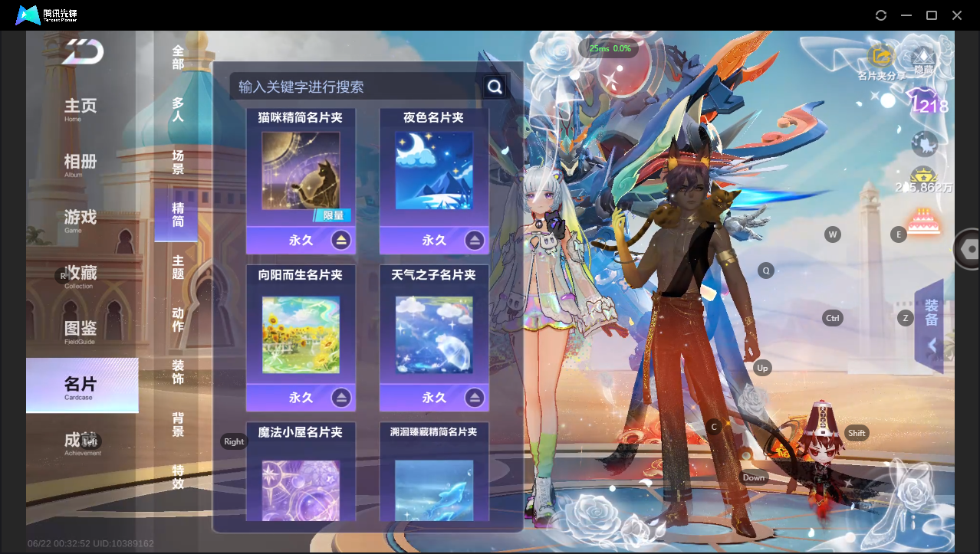Switch to the 场景 category tab
This screenshot has height=554, width=980.
point(178,162)
